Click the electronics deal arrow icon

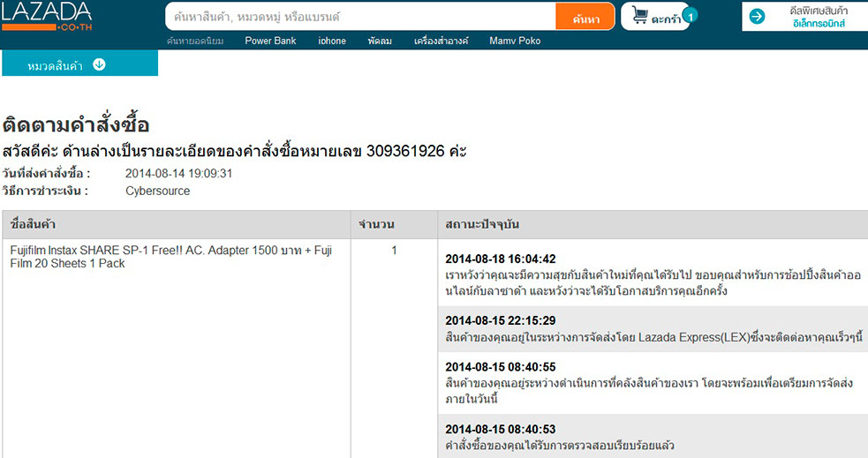click(757, 17)
